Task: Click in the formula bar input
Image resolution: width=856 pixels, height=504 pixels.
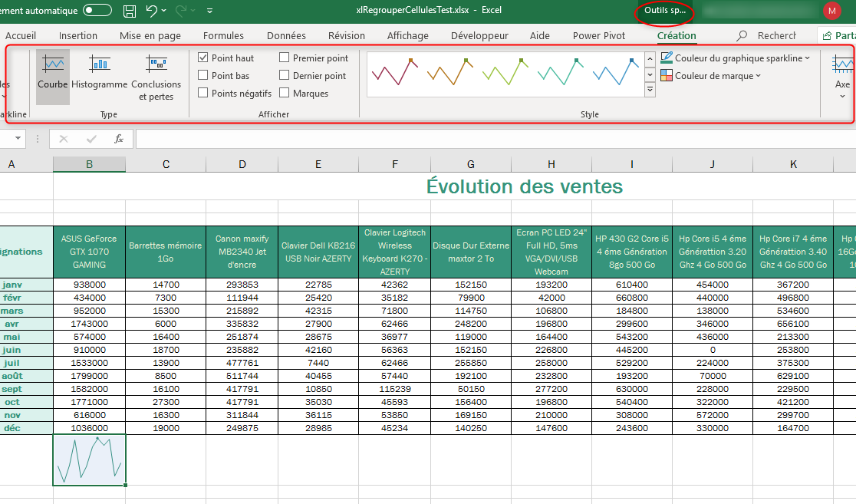Action: [495, 139]
